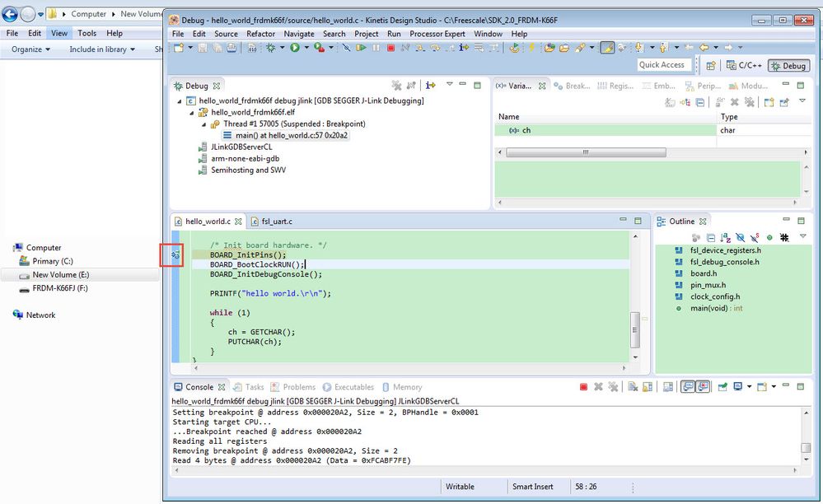Select main() at hello_world.c:57 stack frame
The image size is (823, 504).
click(x=285, y=135)
